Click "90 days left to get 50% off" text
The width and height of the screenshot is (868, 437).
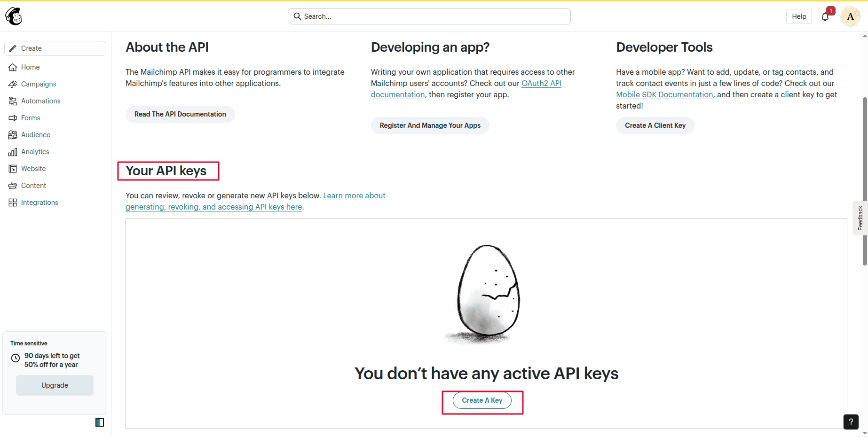[52, 360]
